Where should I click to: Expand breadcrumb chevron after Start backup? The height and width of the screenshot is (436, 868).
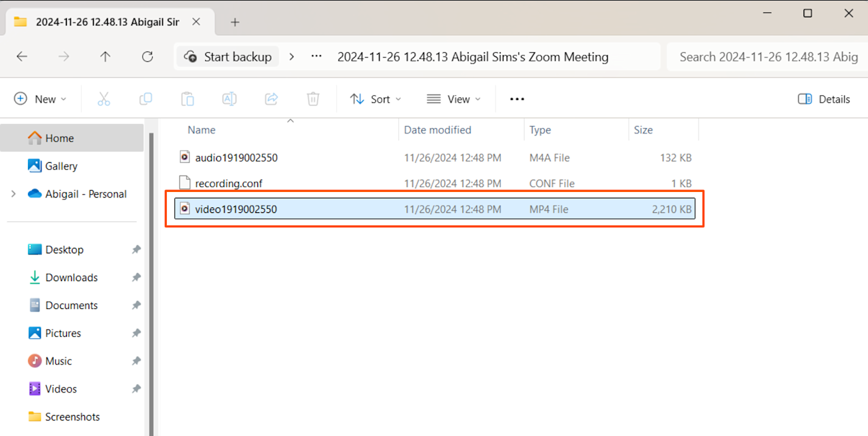click(x=292, y=57)
